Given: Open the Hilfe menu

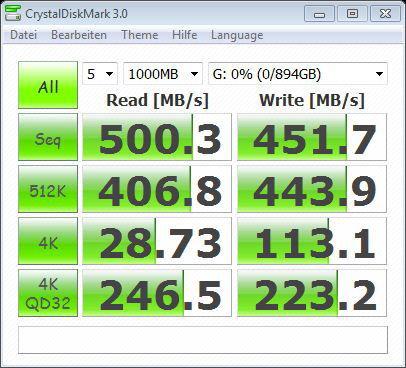Looking at the screenshot, I should [184, 35].
